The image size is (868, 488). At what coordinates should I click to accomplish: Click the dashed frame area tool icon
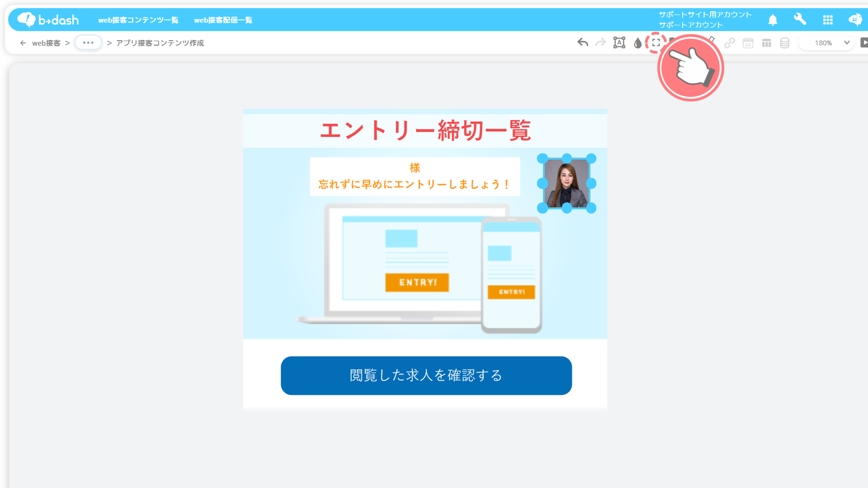click(656, 43)
